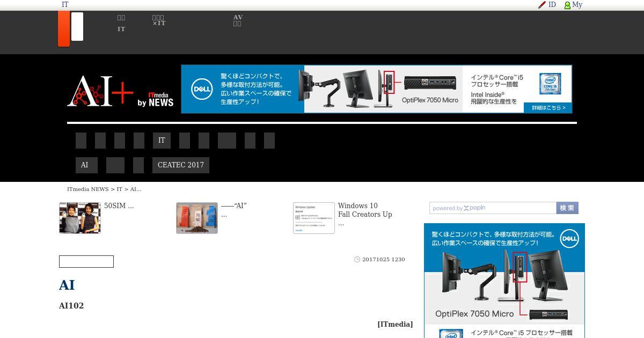Click the clock icon beside the date
Image resolution: width=644 pixels, height=338 pixels.
[x=357, y=259]
